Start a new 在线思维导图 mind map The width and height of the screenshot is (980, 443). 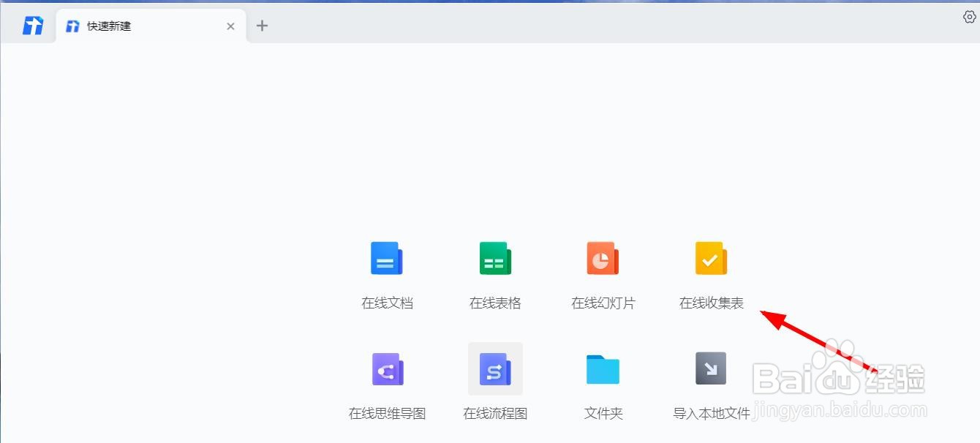pyautogui.click(x=386, y=384)
